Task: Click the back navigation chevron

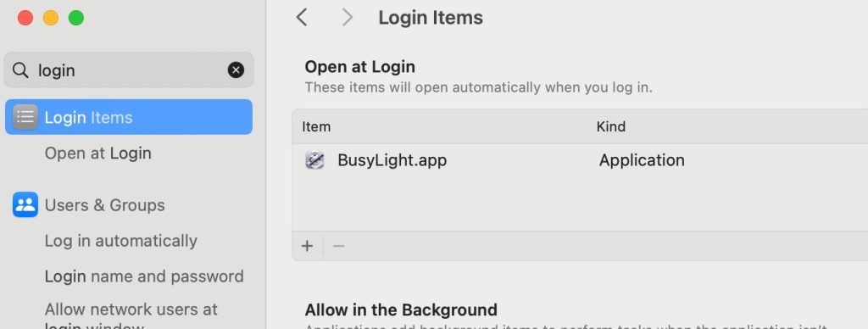Action: point(302,18)
